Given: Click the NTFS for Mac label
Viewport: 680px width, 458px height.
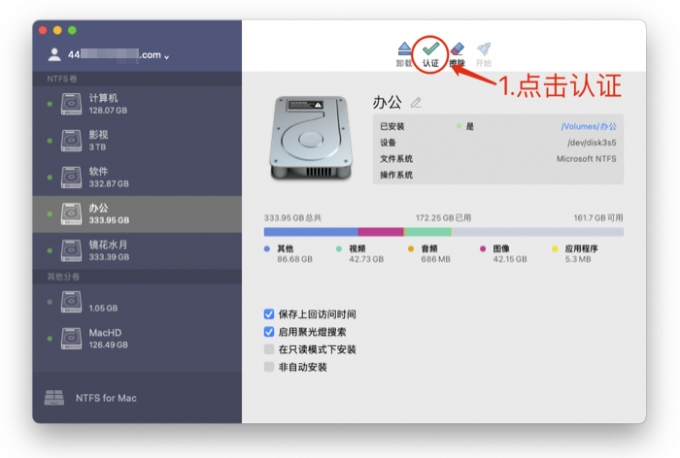Looking at the screenshot, I should [106, 398].
